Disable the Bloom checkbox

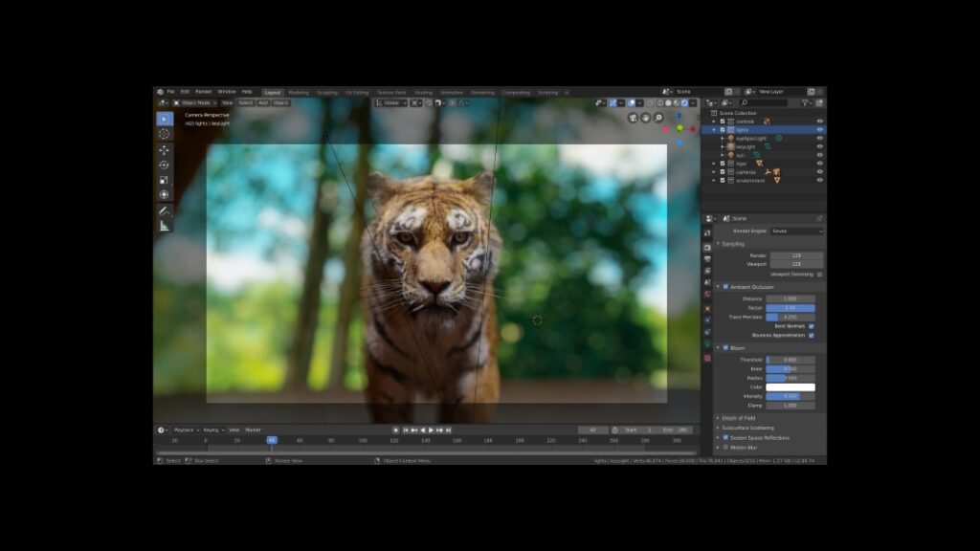pyautogui.click(x=725, y=347)
